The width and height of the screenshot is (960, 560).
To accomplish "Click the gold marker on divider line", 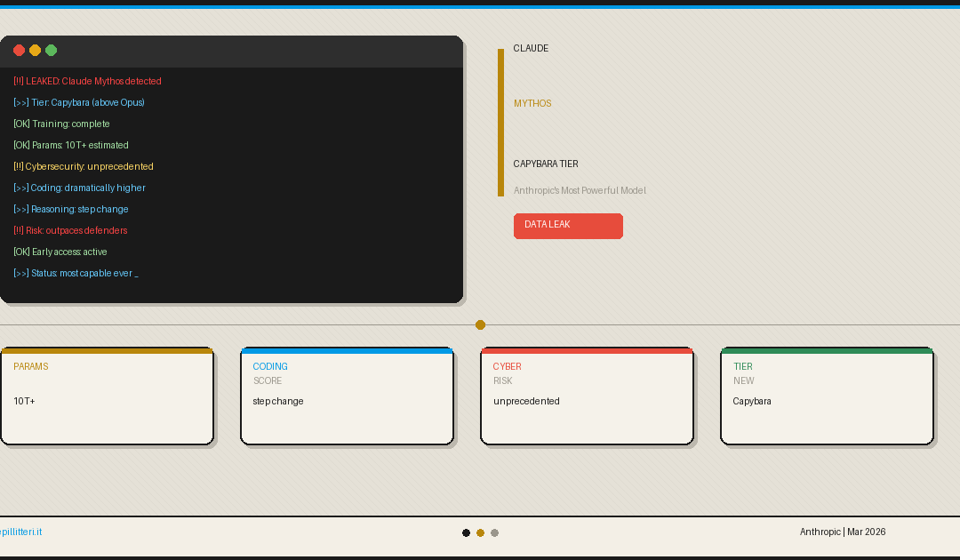I will (x=480, y=325).
